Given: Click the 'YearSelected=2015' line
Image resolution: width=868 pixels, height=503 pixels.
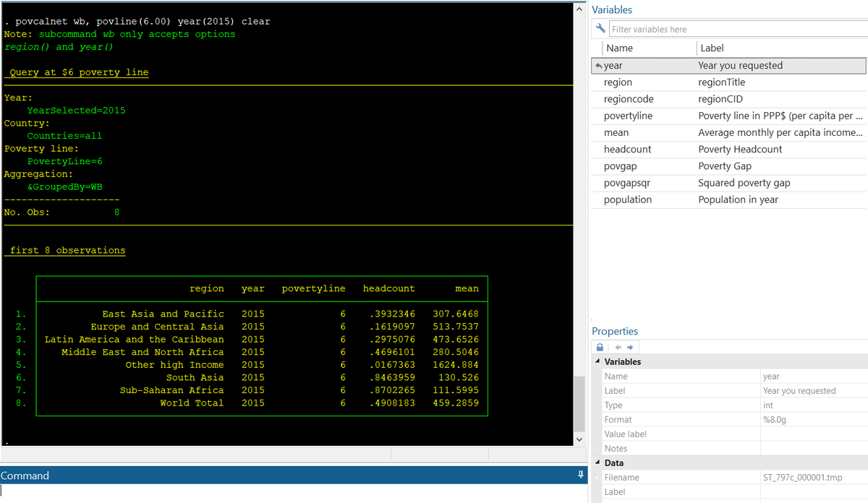Looking at the screenshot, I should [x=76, y=111].
